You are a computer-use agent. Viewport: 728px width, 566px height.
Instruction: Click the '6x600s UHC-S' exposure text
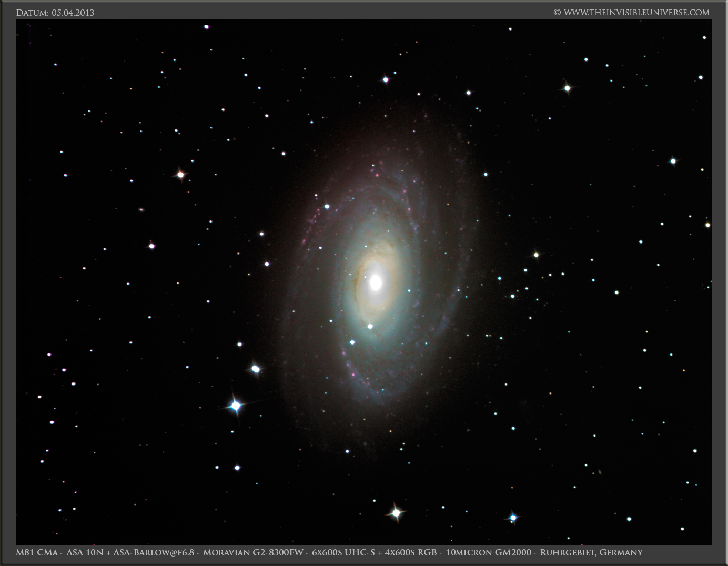[x=343, y=552]
